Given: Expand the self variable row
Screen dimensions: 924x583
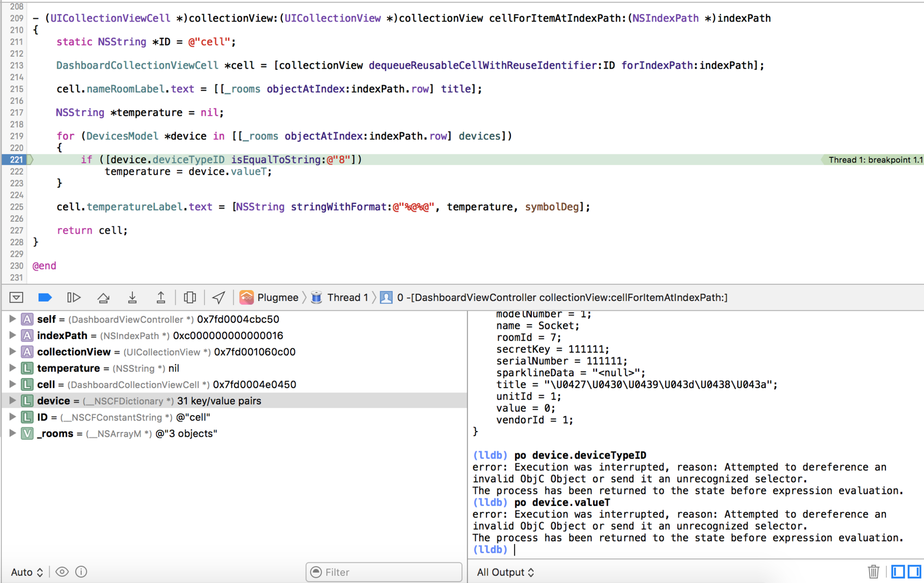Looking at the screenshot, I should [x=13, y=319].
